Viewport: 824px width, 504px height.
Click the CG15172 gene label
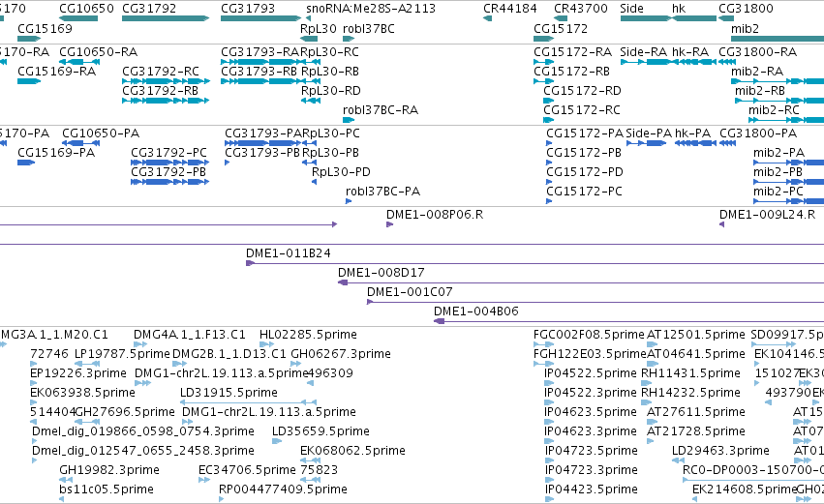tap(561, 29)
